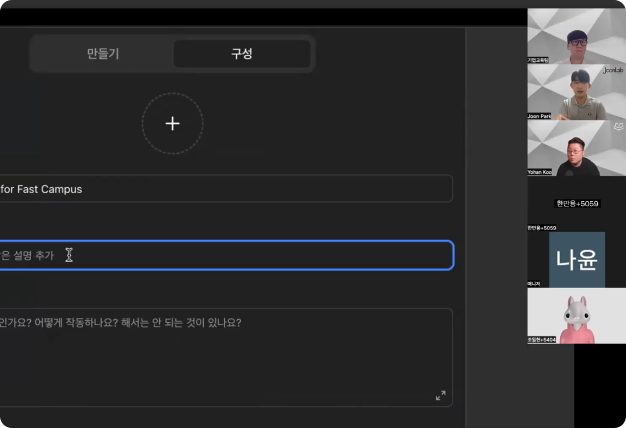
Task: Click the instructions text area
Action: [x=226, y=357]
